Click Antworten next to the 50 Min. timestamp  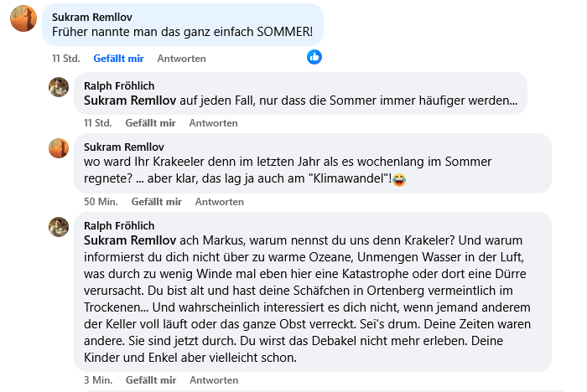pos(219,202)
